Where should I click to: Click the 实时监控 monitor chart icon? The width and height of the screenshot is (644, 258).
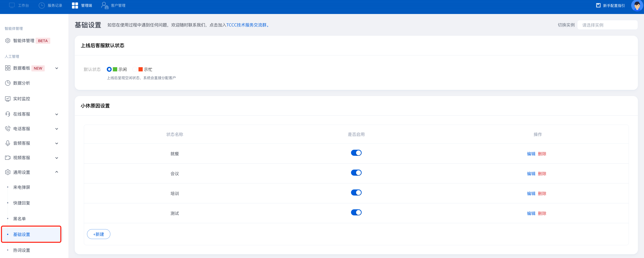(x=8, y=99)
